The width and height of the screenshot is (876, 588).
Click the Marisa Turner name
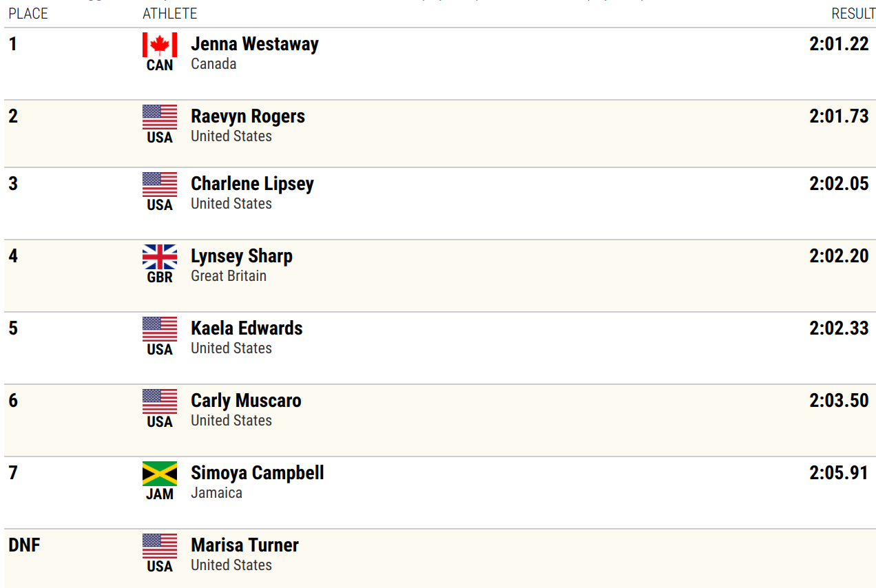click(244, 545)
